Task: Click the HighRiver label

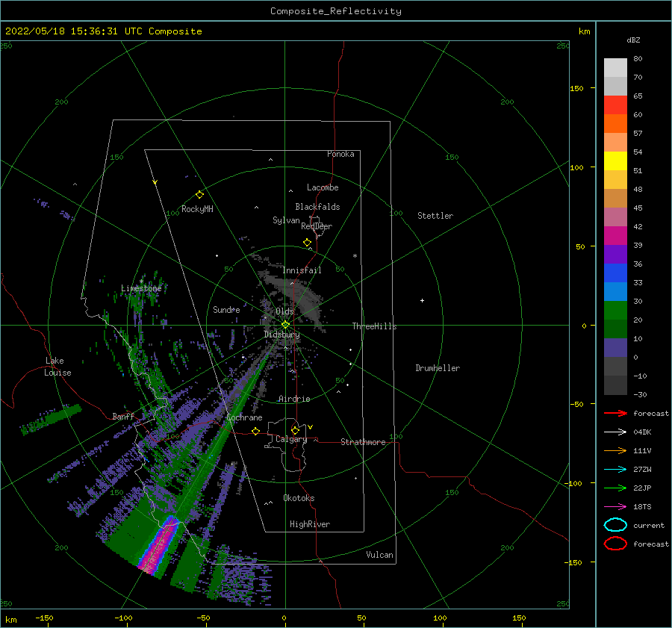Action: pos(310,524)
